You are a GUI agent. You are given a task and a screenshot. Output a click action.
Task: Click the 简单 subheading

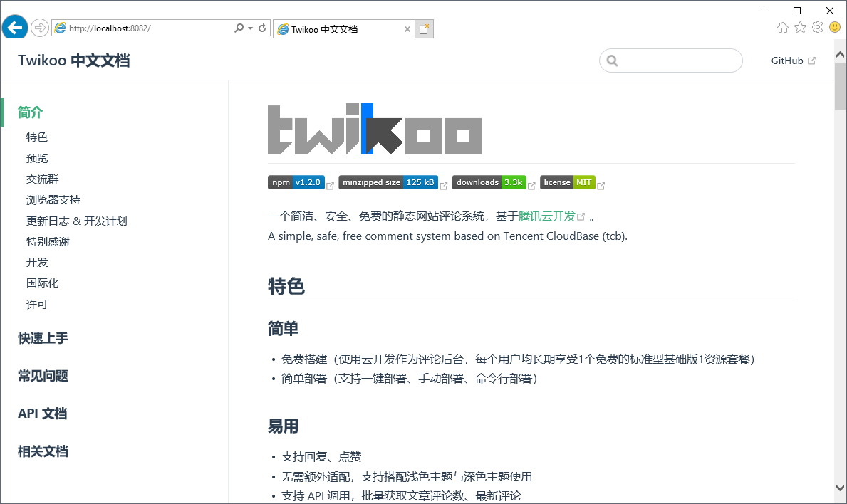click(283, 329)
